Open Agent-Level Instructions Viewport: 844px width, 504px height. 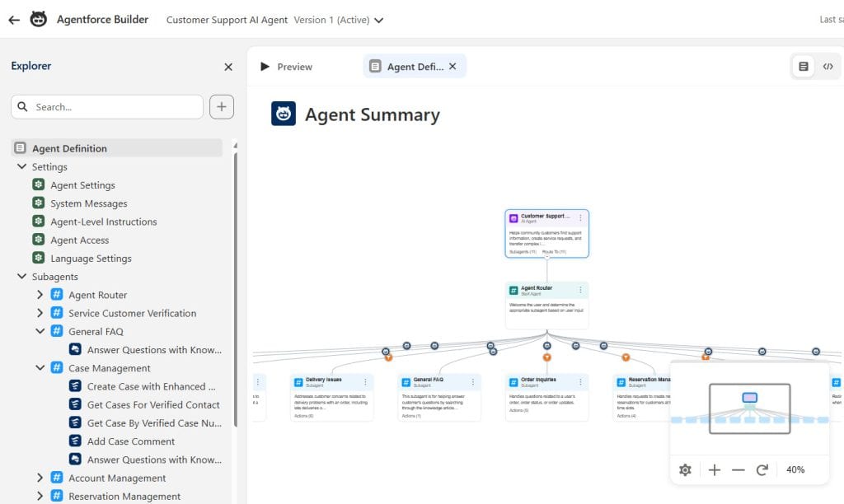point(103,222)
